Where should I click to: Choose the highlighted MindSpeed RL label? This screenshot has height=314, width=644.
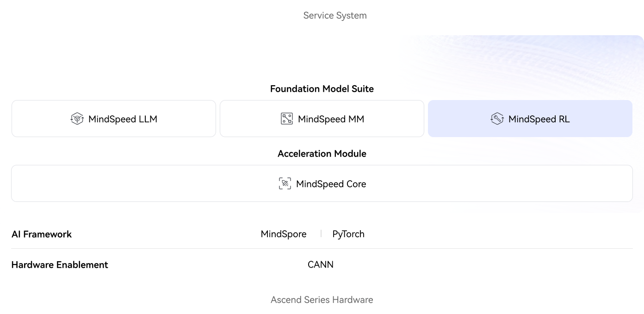pos(539,119)
